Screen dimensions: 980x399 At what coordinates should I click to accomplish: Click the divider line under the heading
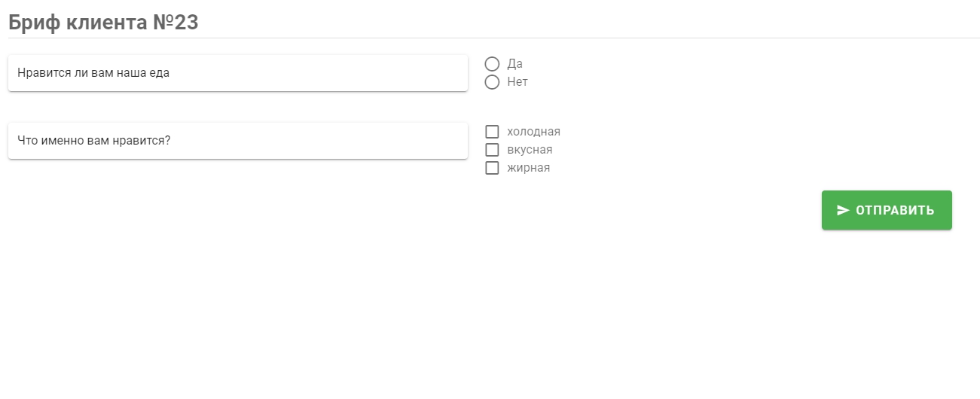(x=490, y=38)
